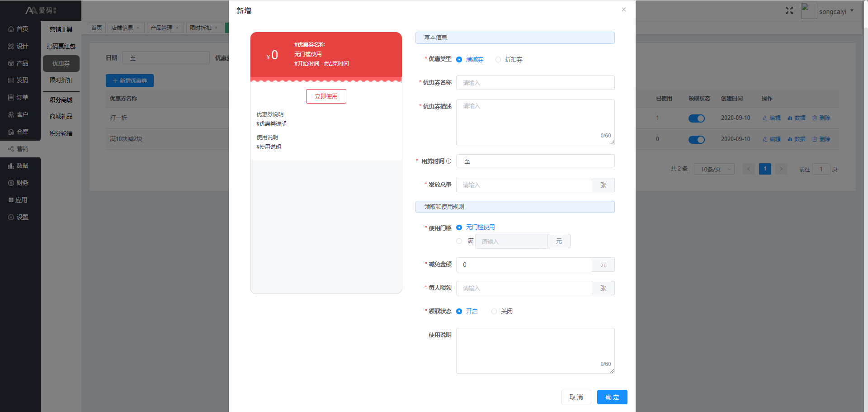This screenshot has height=412, width=868.
Task: View data for 满10块减2块 coupon
Action: 797,139
